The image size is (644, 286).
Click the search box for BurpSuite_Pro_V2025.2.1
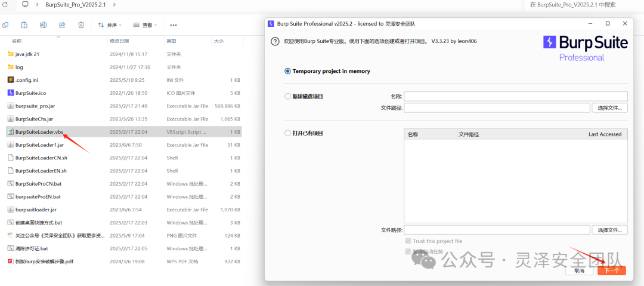[584, 5]
